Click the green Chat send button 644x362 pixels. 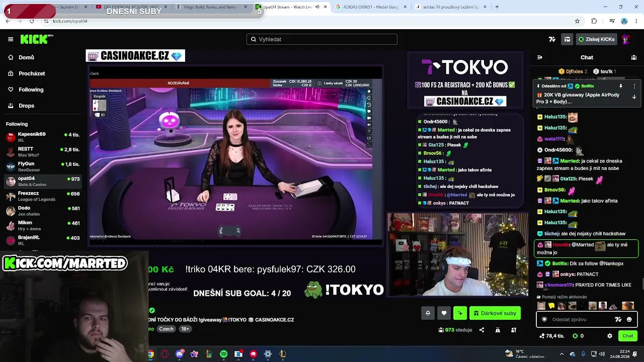pos(628,336)
